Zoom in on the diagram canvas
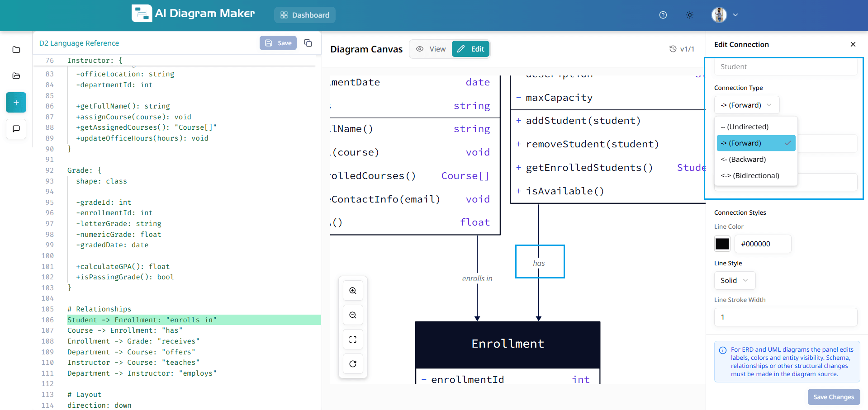The image size is (868, 410). 353,290
